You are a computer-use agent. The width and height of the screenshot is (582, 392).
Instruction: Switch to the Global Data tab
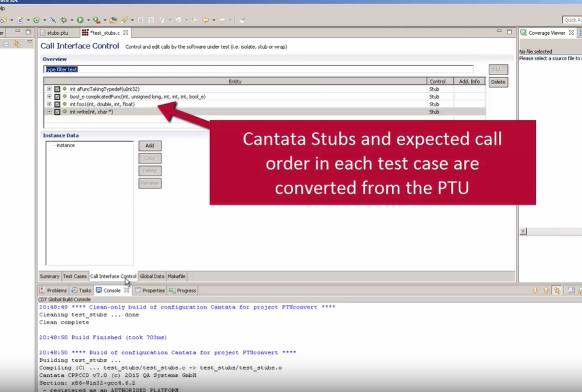coord(152,277)
